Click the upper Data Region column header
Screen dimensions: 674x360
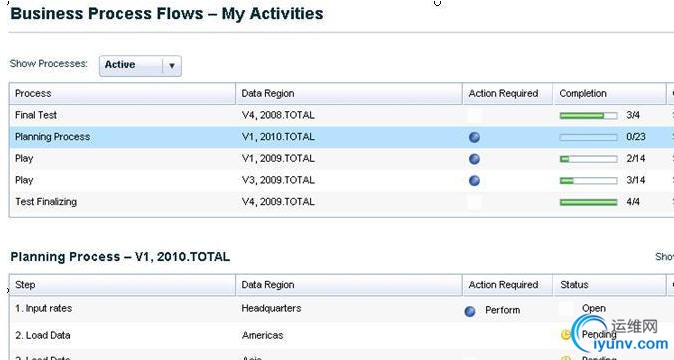coord(349,94)
